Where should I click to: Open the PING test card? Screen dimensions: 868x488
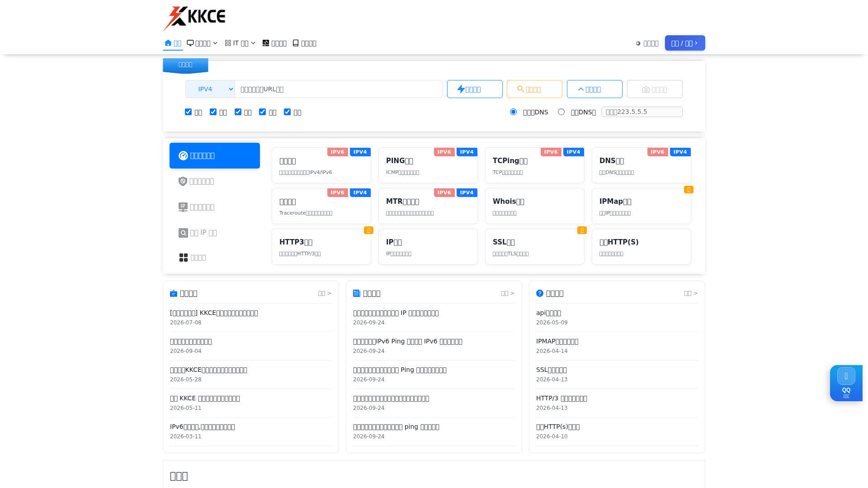tap(428, 165)
